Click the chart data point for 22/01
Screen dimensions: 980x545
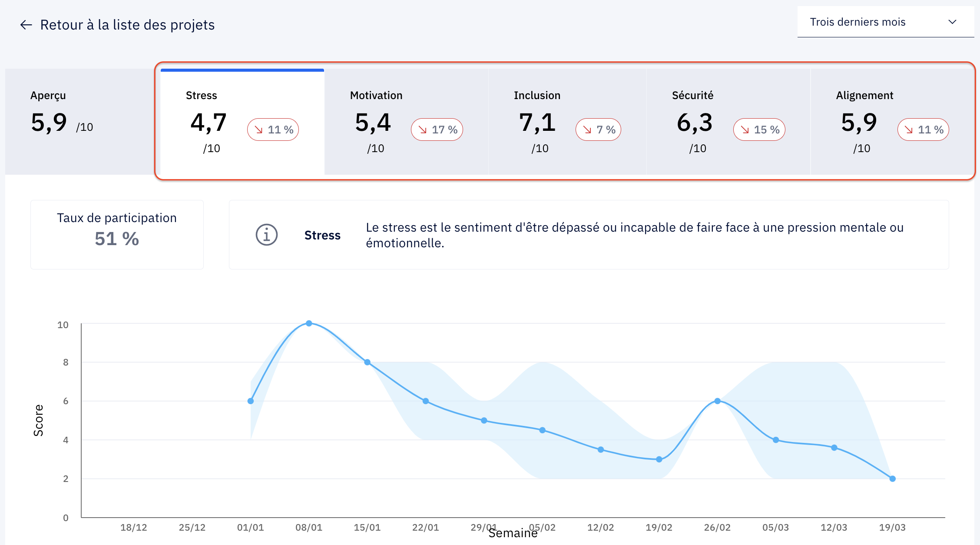(x=426, y=401)
